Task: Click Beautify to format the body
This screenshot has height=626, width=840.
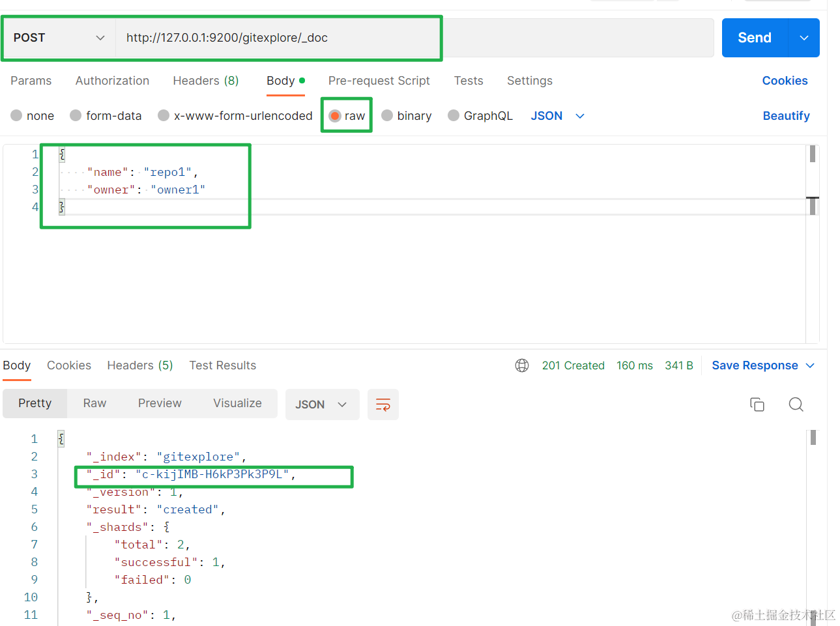Action: (786, 116)
